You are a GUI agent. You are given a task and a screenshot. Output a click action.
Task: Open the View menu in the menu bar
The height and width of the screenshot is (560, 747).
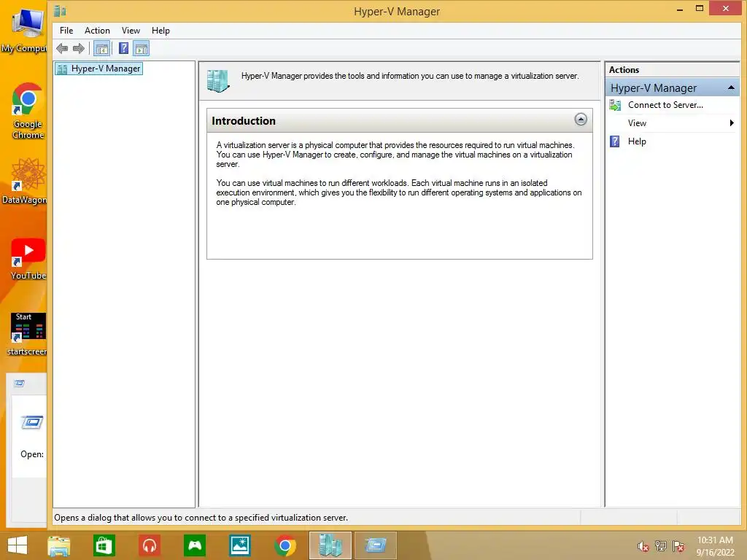pos(131,31)
